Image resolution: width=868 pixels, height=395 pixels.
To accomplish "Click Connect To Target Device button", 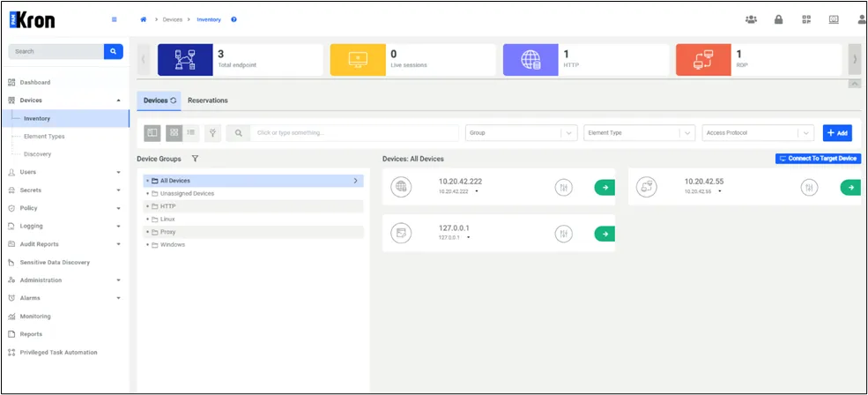I will (818, 159).
